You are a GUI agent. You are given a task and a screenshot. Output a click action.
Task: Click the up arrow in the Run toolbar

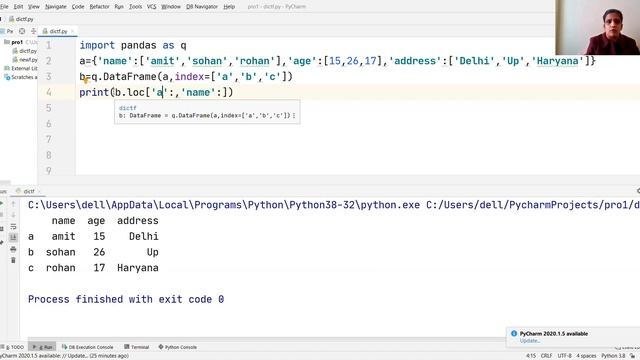click(x=13, y=203)
